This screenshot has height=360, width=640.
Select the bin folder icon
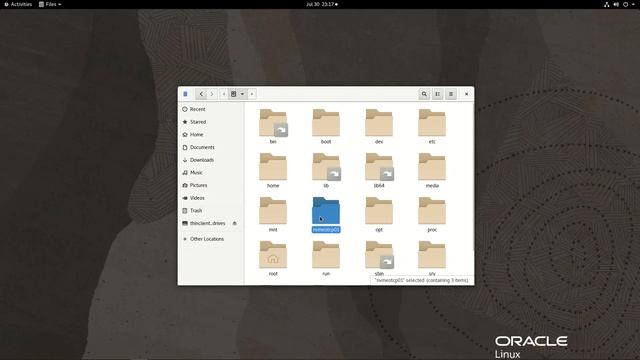click(x=273, y=123)
